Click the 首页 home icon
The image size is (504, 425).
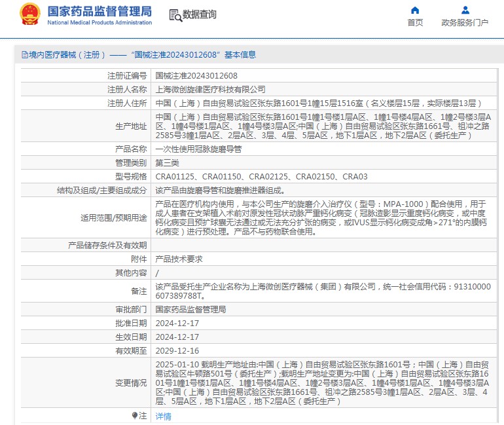(415, 10)
